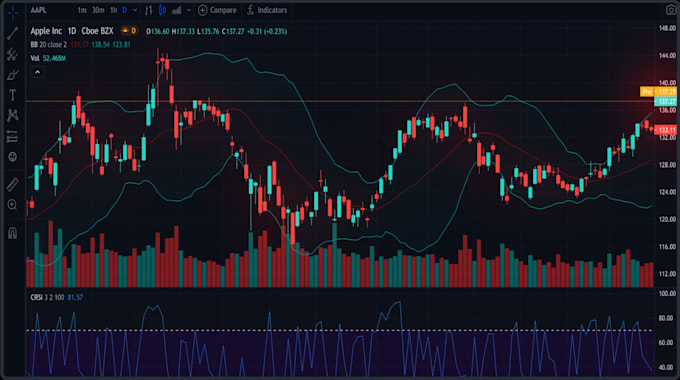Switch to 30m timeframe
The width and height of the screenshot is (680, 380).
pos(98,10)
